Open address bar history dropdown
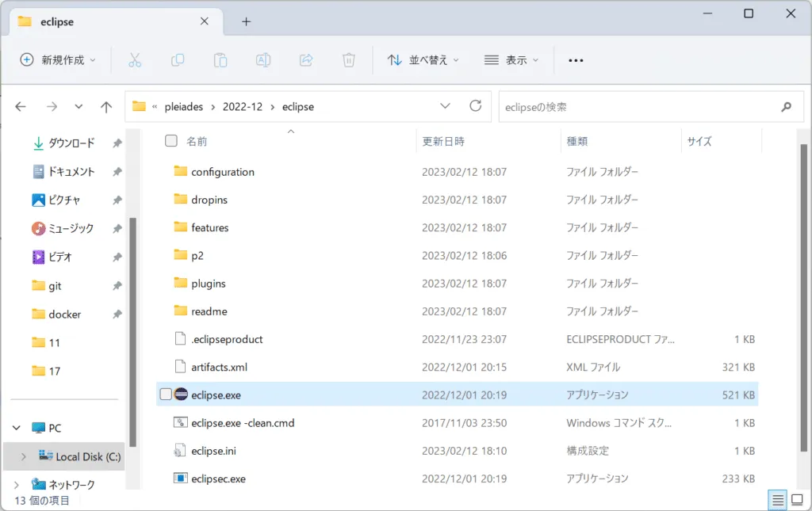812x511 pixels. tap(445, 106)
